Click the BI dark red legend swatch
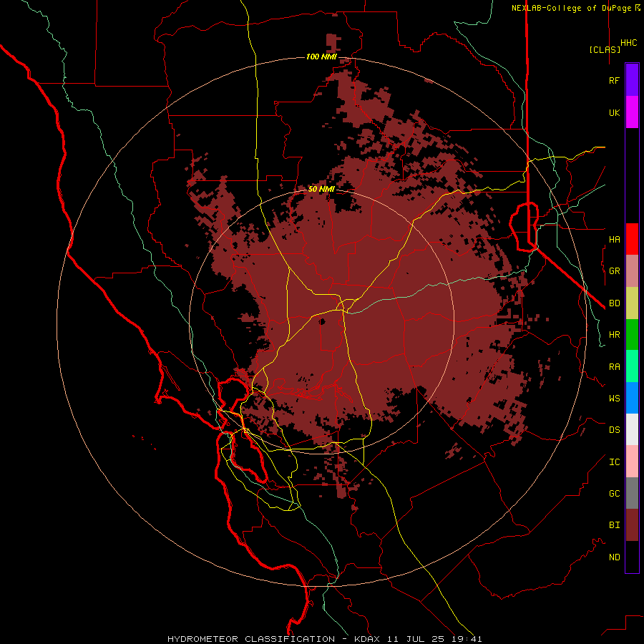Viewport: 644px width, 644px height. [x=632, y=525]
